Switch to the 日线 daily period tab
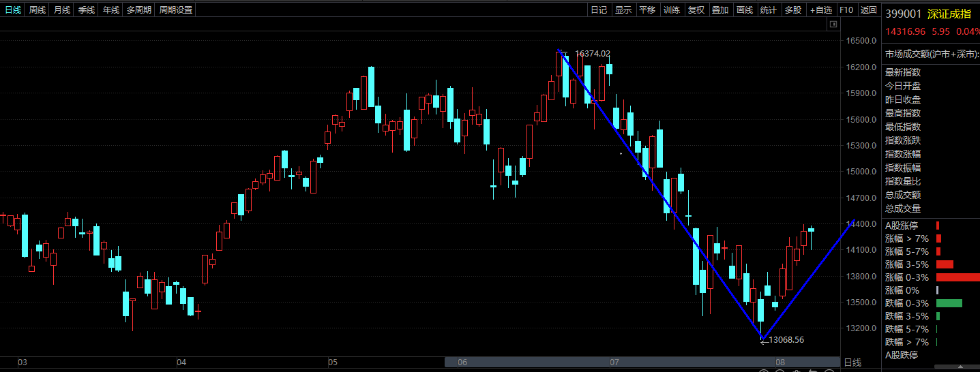 13,10
